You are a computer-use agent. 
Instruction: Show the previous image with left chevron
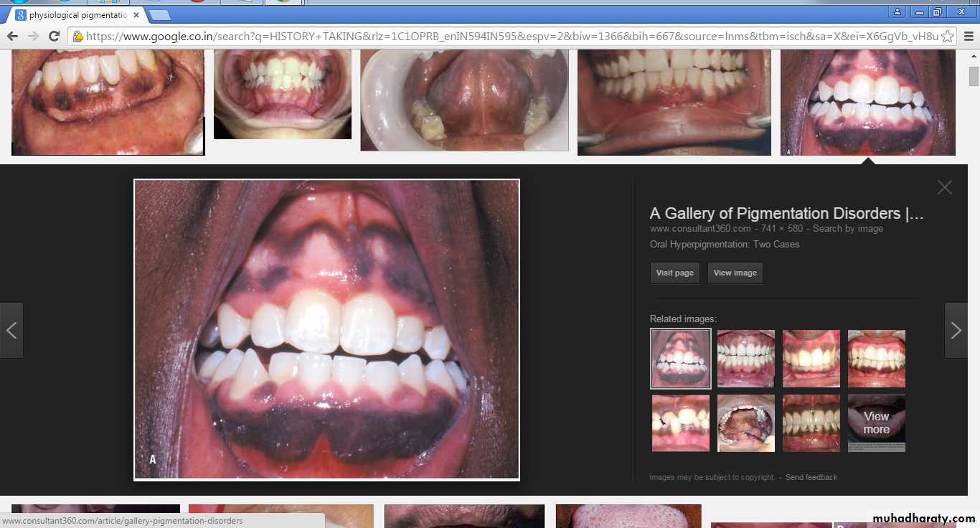pos(11,330)
